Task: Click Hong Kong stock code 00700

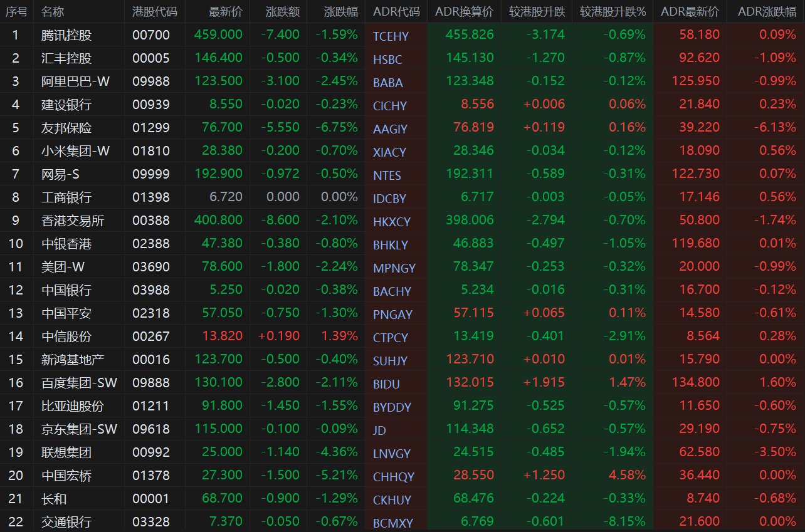Action: click(x=151, y=35)
